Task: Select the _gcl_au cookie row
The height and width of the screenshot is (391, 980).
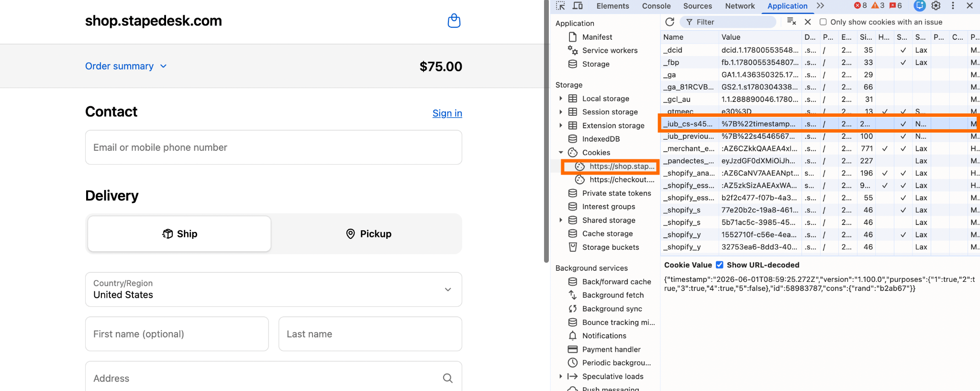Action: tap(820, 99)
